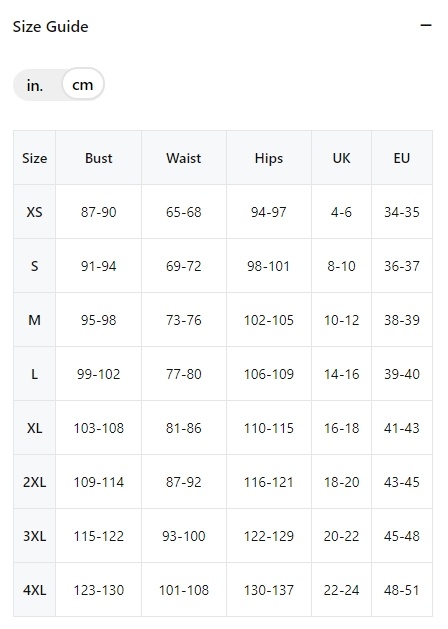Select the M size row label
The width and height of the screenshot is (448, 629).
pos(34,320)
